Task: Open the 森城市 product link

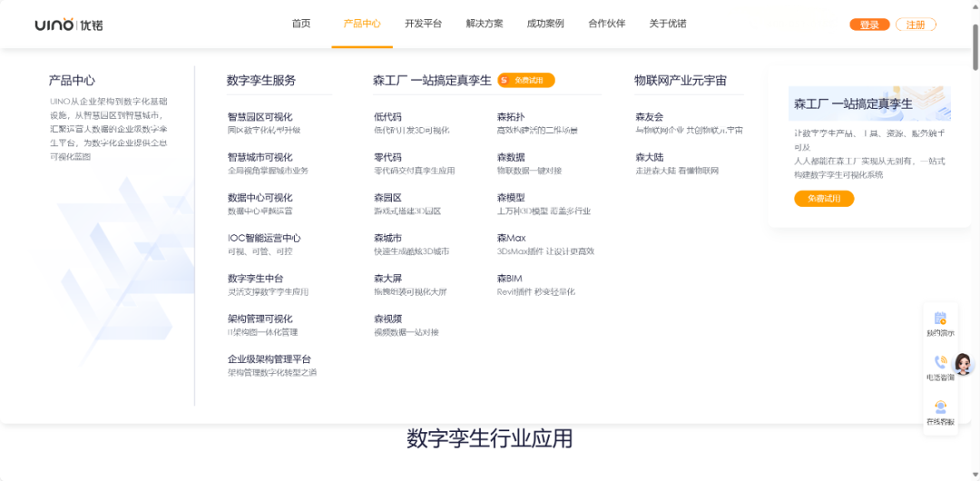Action: [387, 238]
